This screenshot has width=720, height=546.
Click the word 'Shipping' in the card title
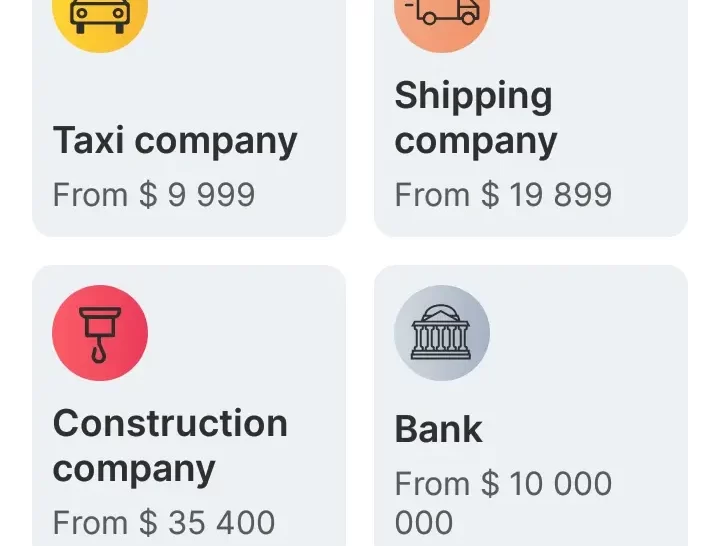click(x=473, y=96)
